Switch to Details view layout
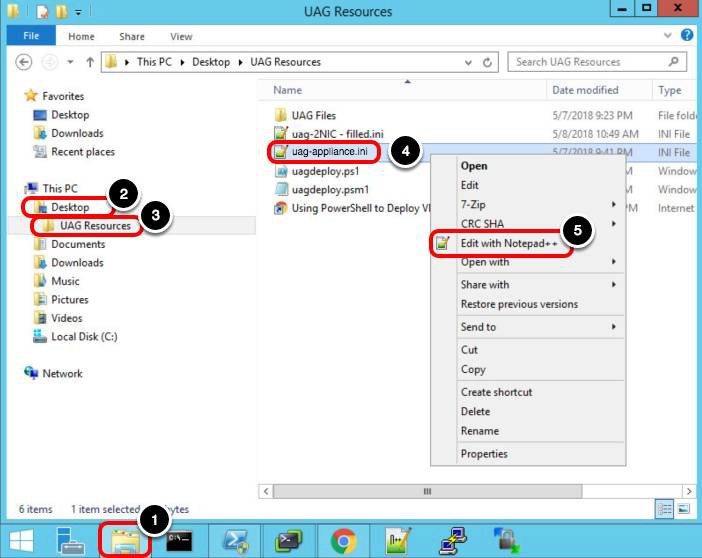 pyautogui.click(x=664, y=509)
